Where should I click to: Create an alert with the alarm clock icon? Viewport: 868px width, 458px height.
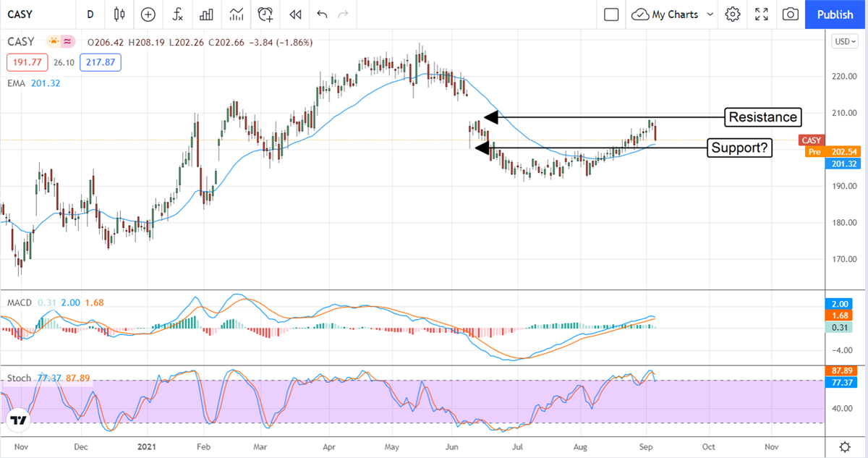tap(265, 14)
